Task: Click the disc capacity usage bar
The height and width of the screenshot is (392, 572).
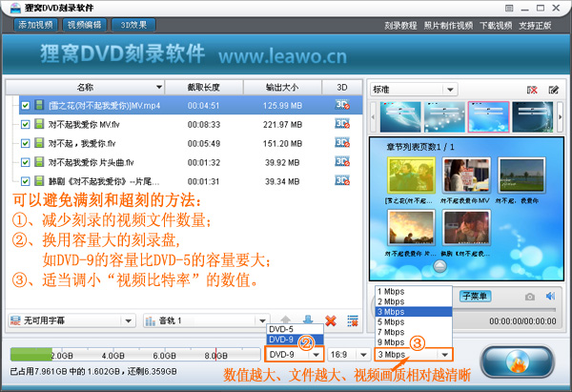Action: [134, 355]
